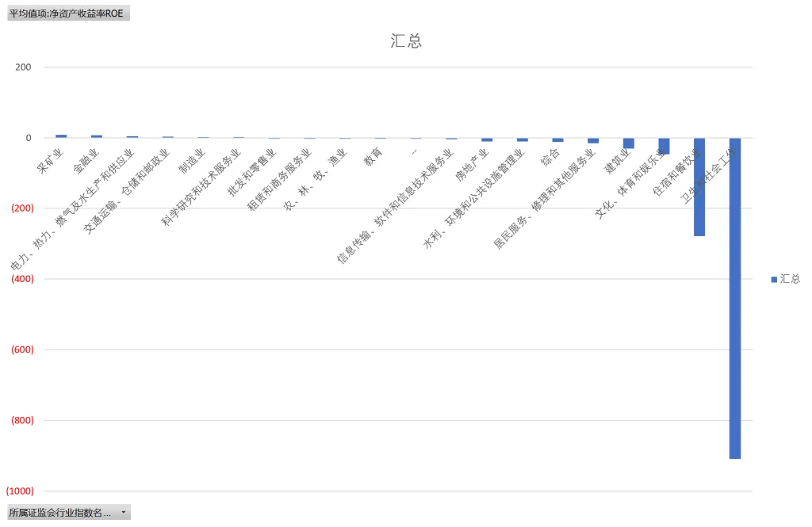This screenshot has height=527, width=812.
Task: Select the 采矿业 category axis label
Action: [x=50, y=161]
